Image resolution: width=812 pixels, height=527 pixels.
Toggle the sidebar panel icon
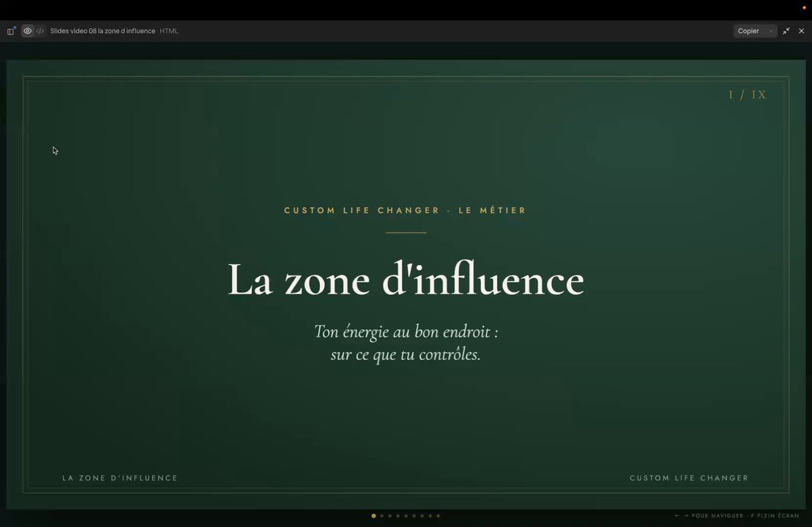(x=10, y=31)
